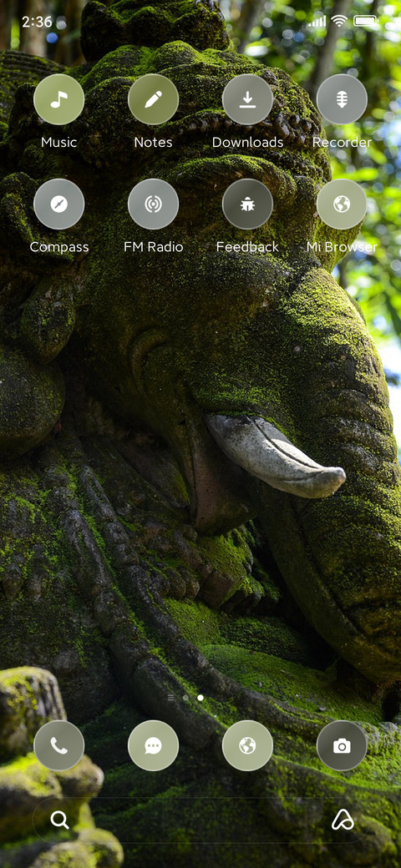The image size is (401, 868).
Task: Tap the battery status icon
Action: point(366,21)
